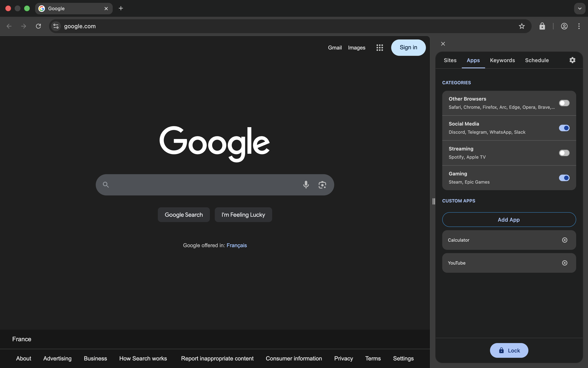Expand the tab search dropdown arrow

coord(580,9)
